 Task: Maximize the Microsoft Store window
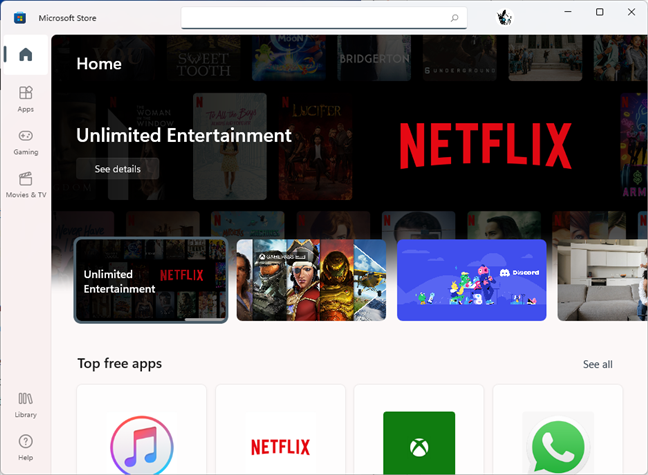click(600, 12)
